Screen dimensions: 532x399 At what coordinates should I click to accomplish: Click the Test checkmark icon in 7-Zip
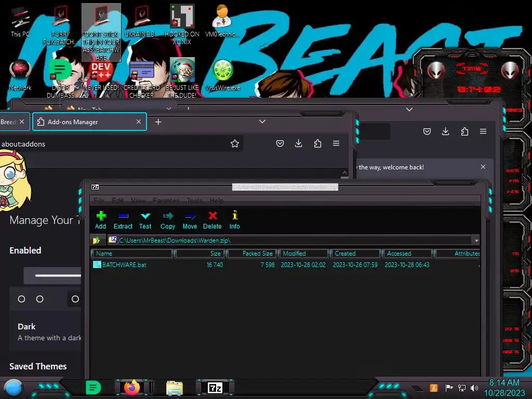(145, 216)
